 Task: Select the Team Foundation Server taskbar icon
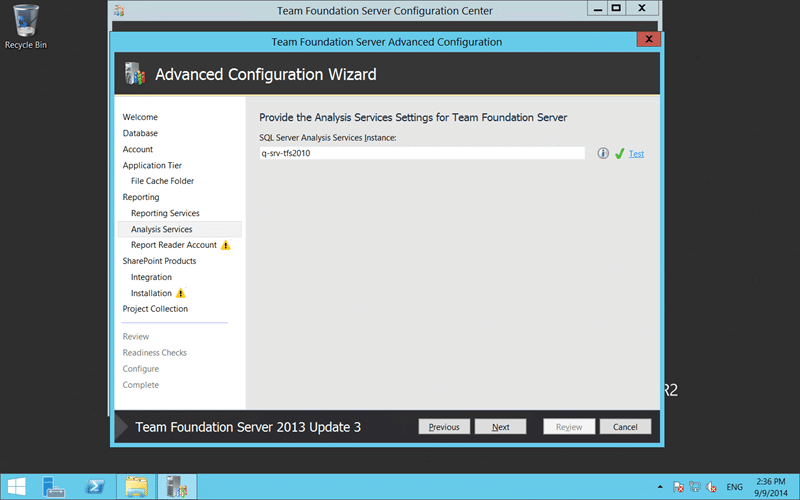coord(177,487)
